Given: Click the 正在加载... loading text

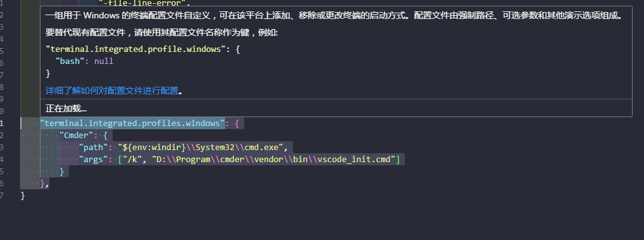Looking at the screenshot, I should [x=66, y=108].
